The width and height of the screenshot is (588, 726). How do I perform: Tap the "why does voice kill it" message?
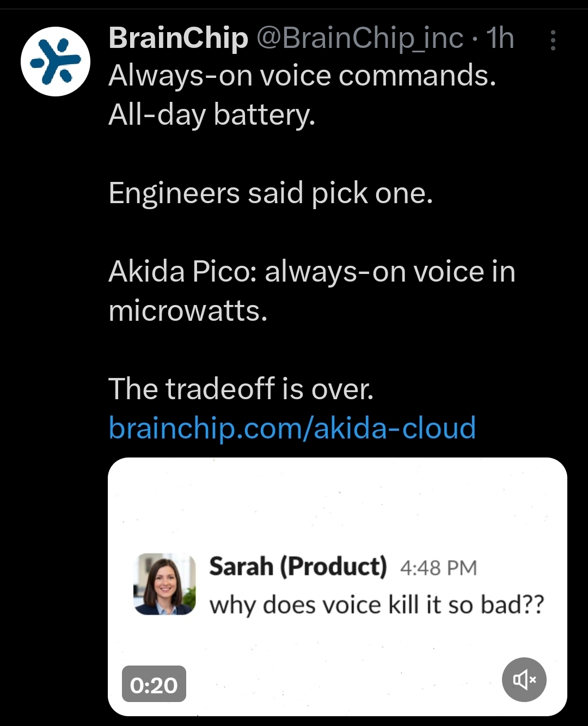click(377, 605)
